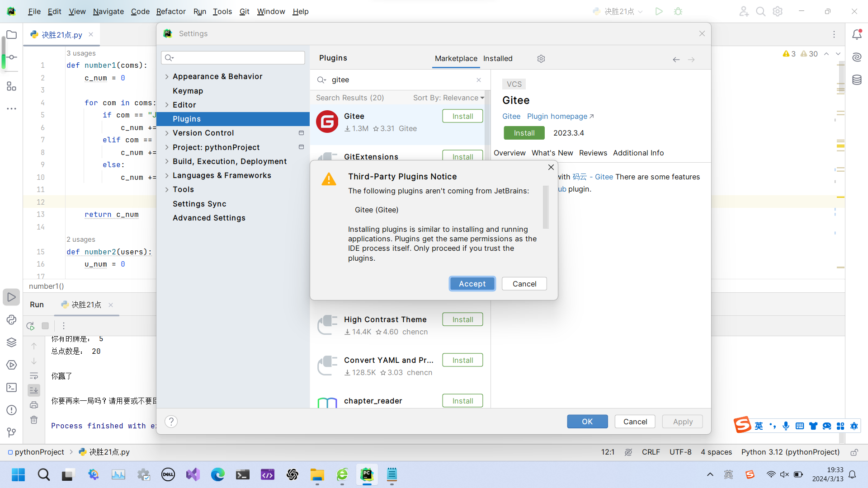Screen dimensions: 868x488
Task: Click OK in the Settings dialog
Action: pyautogui.click(x=587, y=422)
